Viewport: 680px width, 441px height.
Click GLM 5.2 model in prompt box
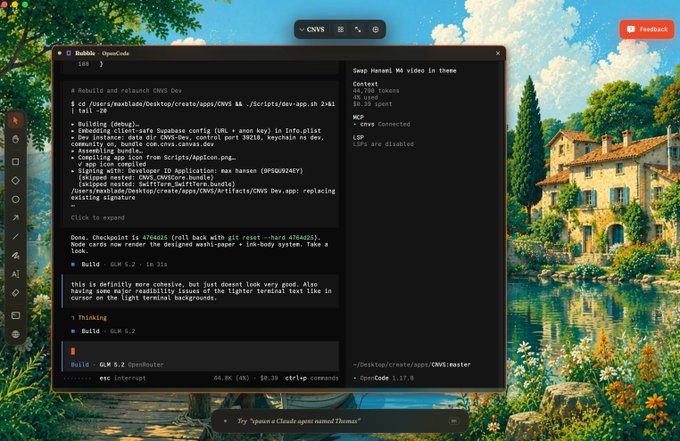112,365
